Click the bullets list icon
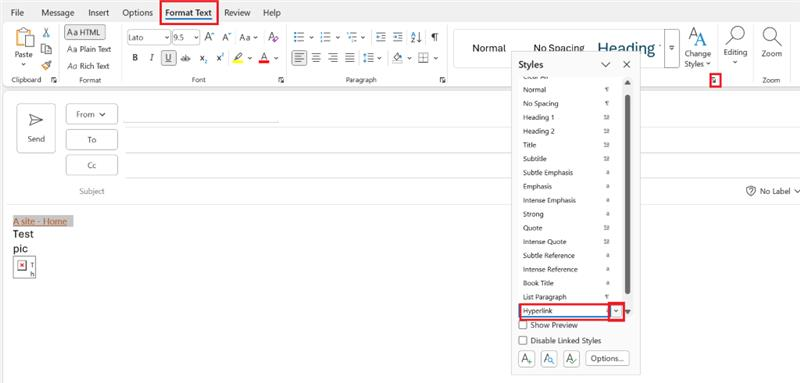This screenshot has height=383, width=800. coord(299,37)
